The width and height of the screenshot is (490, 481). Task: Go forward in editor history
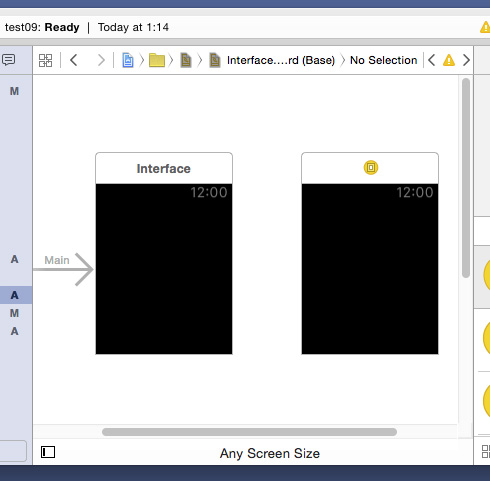click(101, 60)
